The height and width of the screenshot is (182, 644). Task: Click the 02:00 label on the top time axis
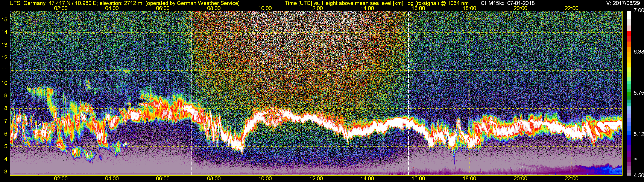click(61, 8)
